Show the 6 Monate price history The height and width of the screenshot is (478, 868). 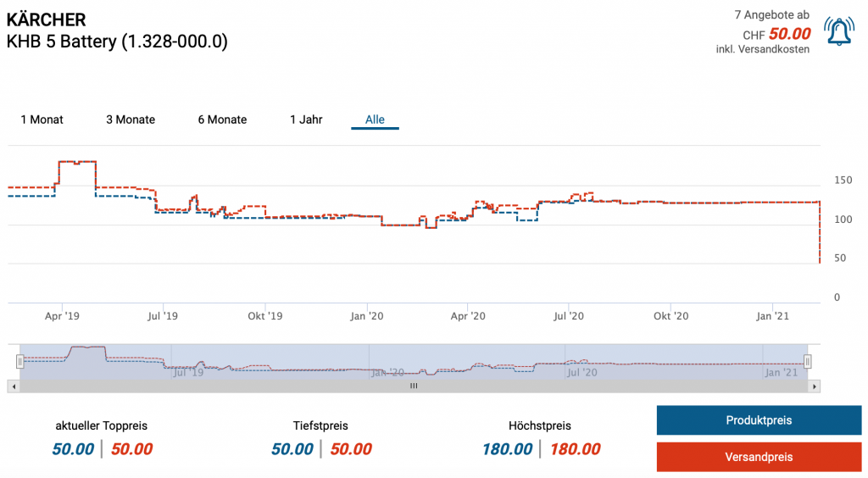tap(222, 119)
